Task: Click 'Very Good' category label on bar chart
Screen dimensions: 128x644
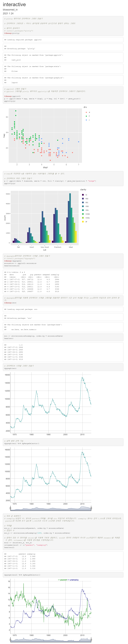Action: coord(45,247)
